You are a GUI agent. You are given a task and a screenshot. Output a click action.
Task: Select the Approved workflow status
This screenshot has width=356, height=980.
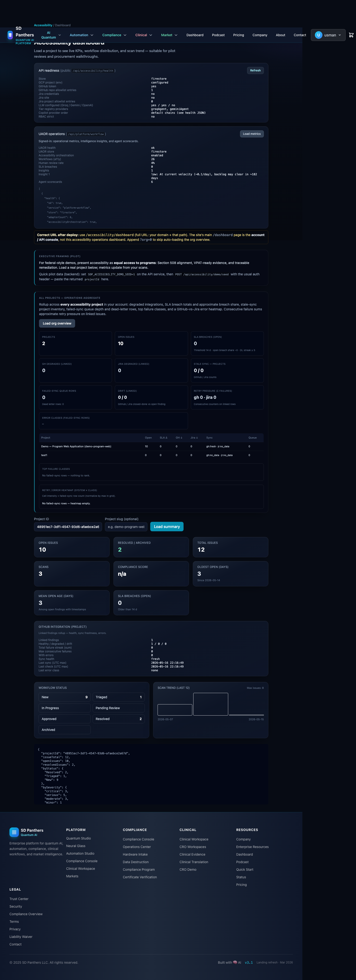click(64, 719)
